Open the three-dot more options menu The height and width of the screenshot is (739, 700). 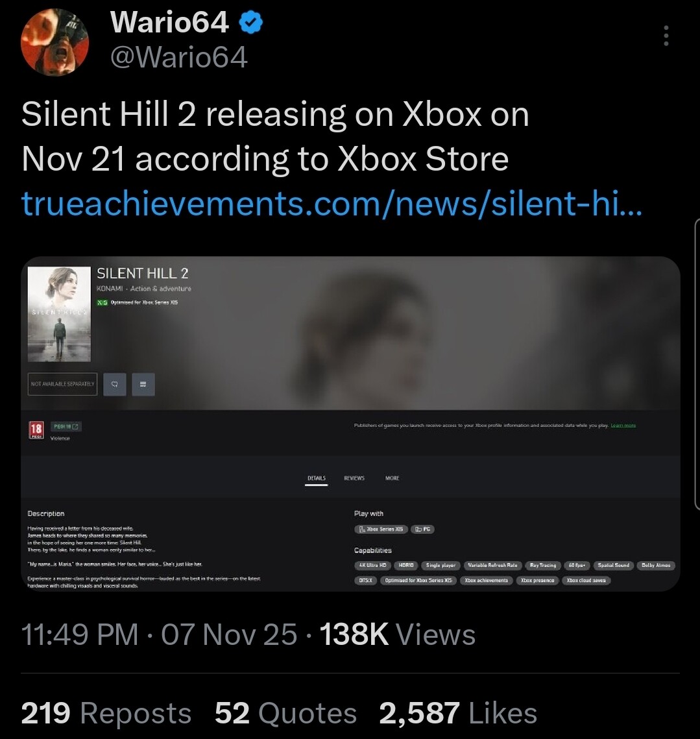(666, 36)
